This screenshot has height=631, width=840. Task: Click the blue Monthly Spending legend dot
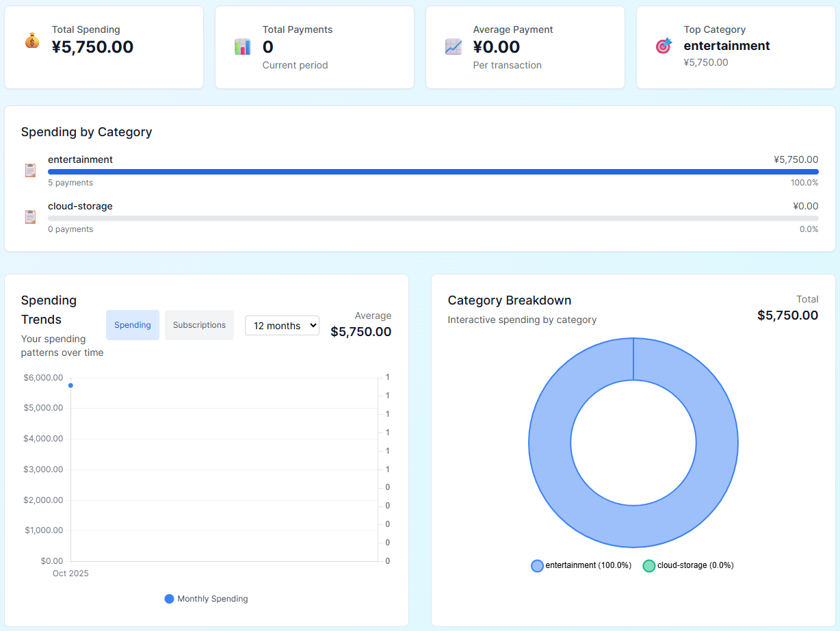[x=170, y=599]
